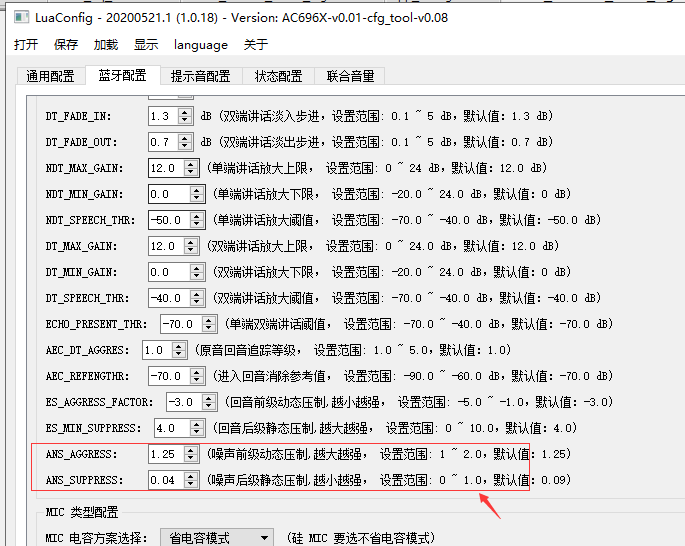This screenshot has height=546, width=685.
Task: Decrease NDT_MAX_GAIN with its down arrow
Action: pyautogui.click(x=191, y=173)
